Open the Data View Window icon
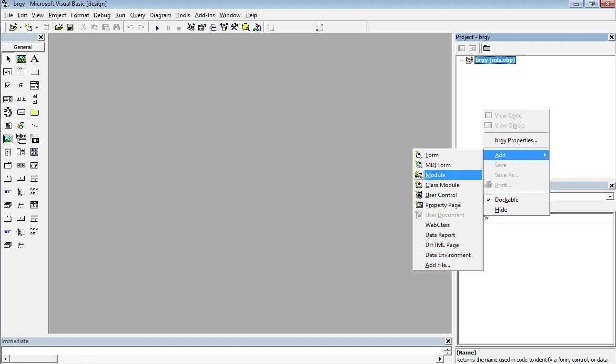 click(246, 28)
